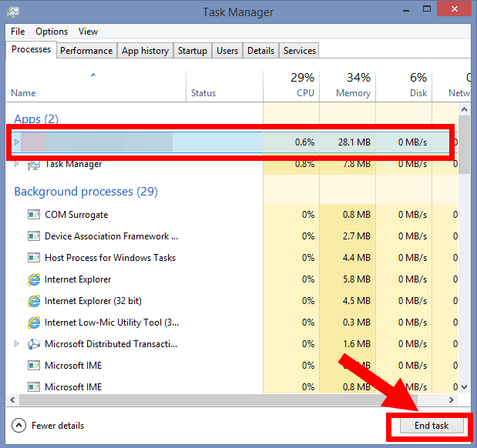Switch to the Details tab
477x448 pixels.
(260, 51)
